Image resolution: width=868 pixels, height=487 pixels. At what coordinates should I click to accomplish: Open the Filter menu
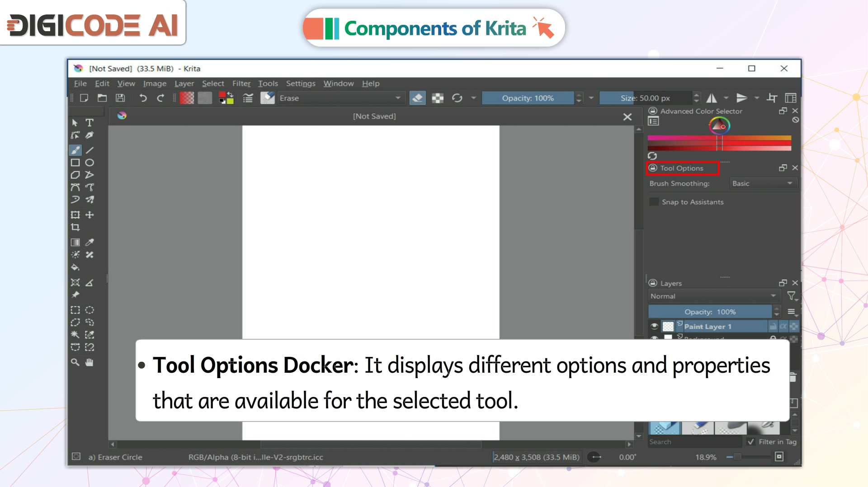pos(241,84)
